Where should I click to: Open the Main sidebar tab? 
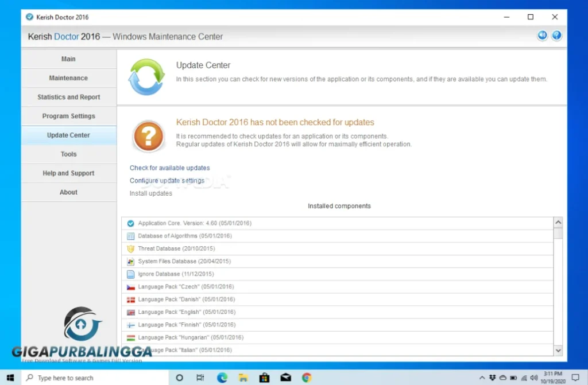click(68, 59)
